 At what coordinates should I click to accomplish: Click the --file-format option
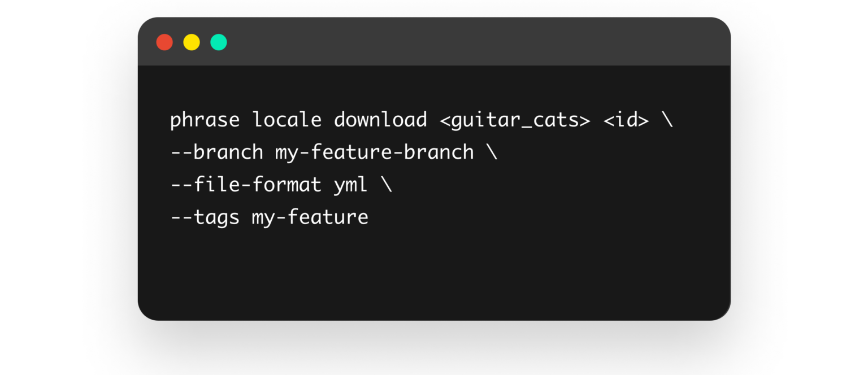(x=246, y=185)
